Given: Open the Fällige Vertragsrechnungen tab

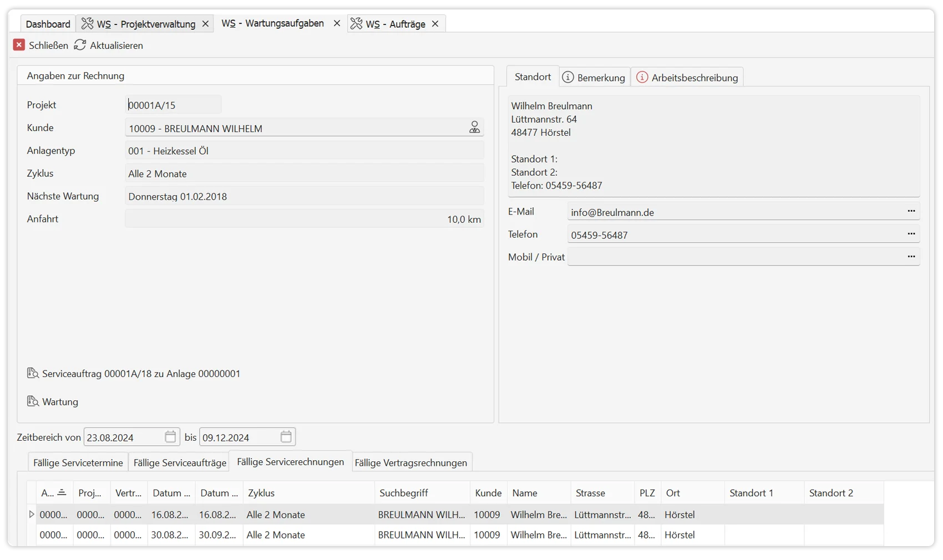Looking at the screenshot, I should pyautogui.click(x=410, y=462).
